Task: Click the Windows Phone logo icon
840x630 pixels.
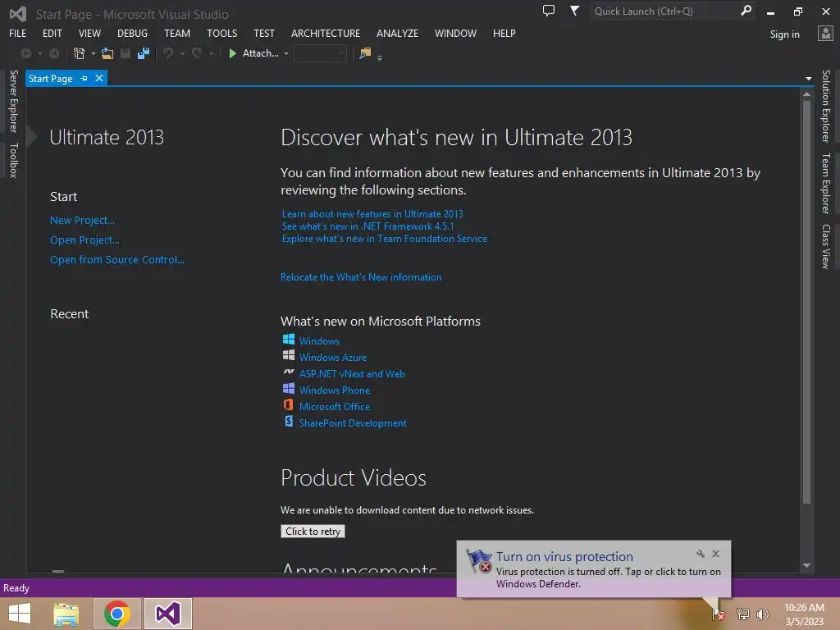Action: click(x=289, y=388)
